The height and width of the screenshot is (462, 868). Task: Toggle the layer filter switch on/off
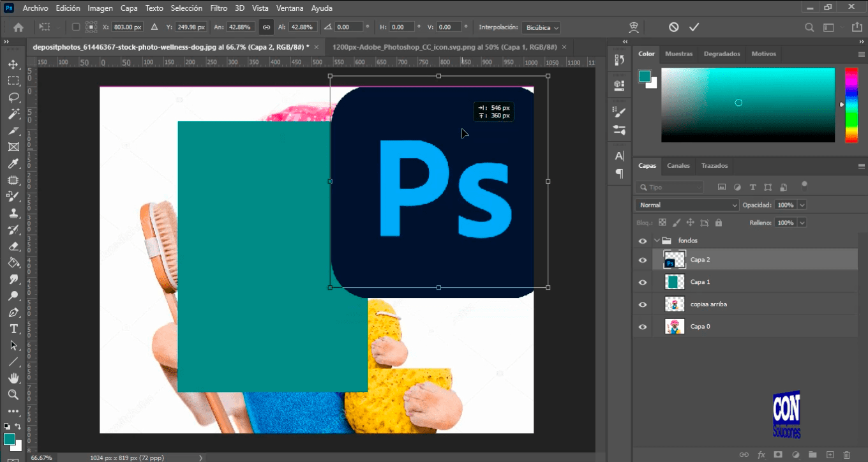pyautogui.click(x=804, y=186)
